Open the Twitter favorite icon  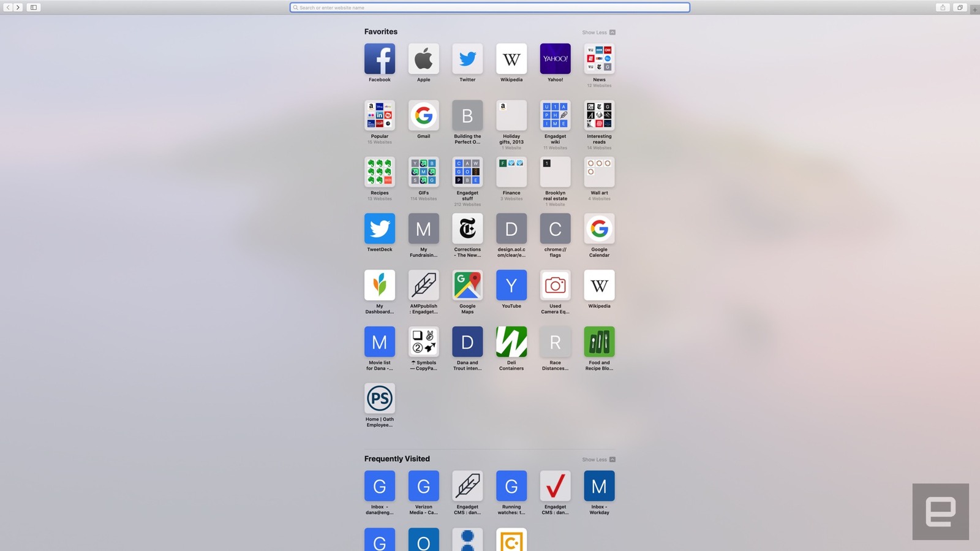click(x=467, y=59)
